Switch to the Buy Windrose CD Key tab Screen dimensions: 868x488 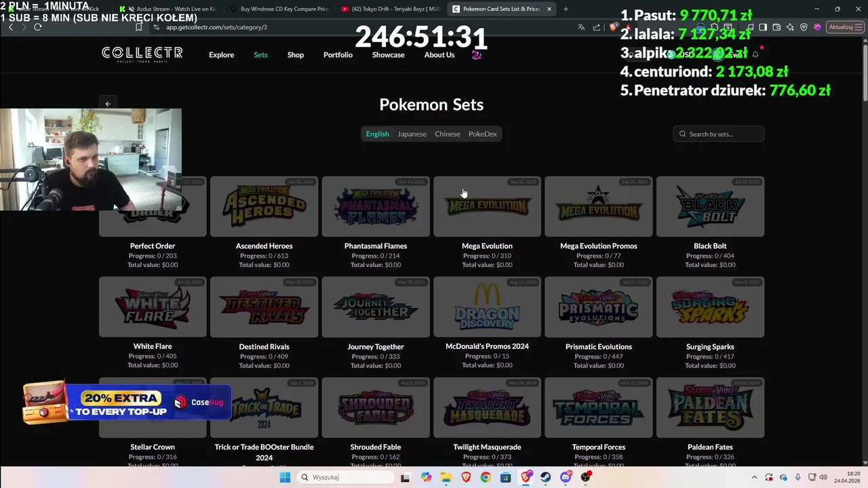click(279, 9)
